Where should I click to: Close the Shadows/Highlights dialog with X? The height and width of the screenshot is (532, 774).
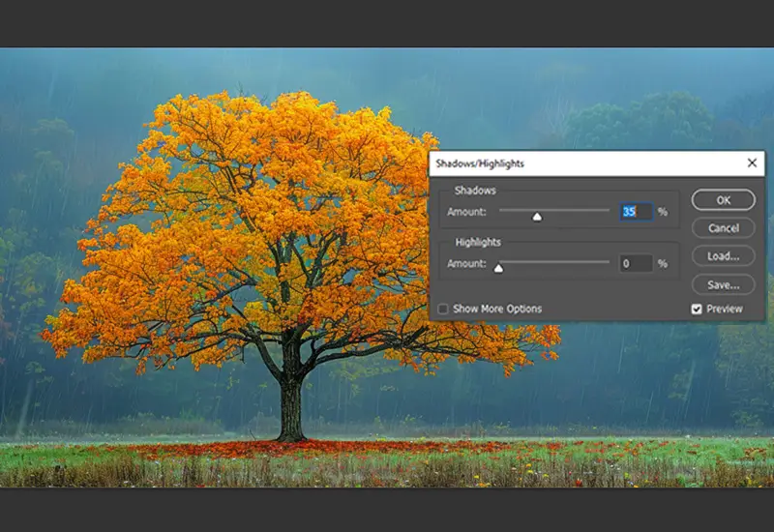click(x=752, y=163)
